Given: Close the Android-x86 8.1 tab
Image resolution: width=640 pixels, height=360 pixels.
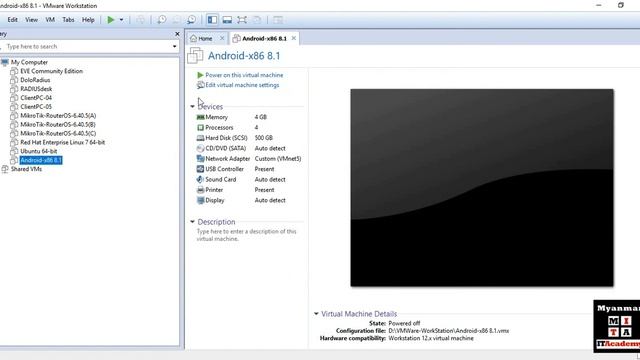Looking at the screenshot, I should [294, 38].
